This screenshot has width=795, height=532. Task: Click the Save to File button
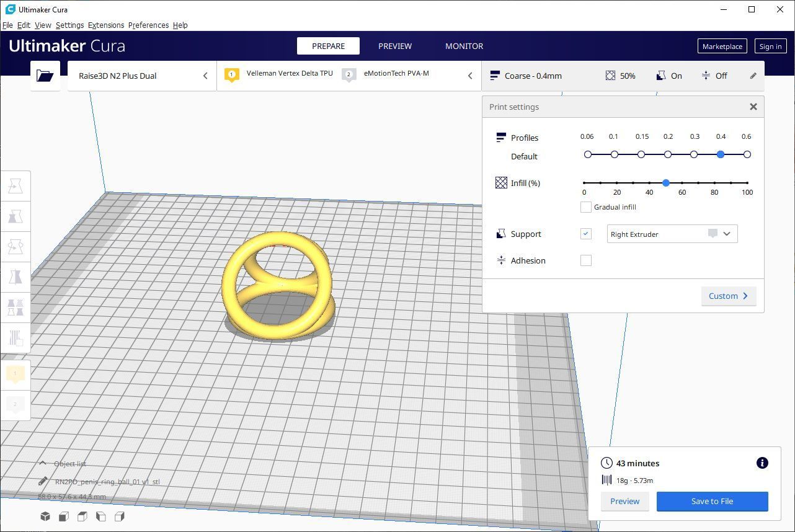(712, 501)
